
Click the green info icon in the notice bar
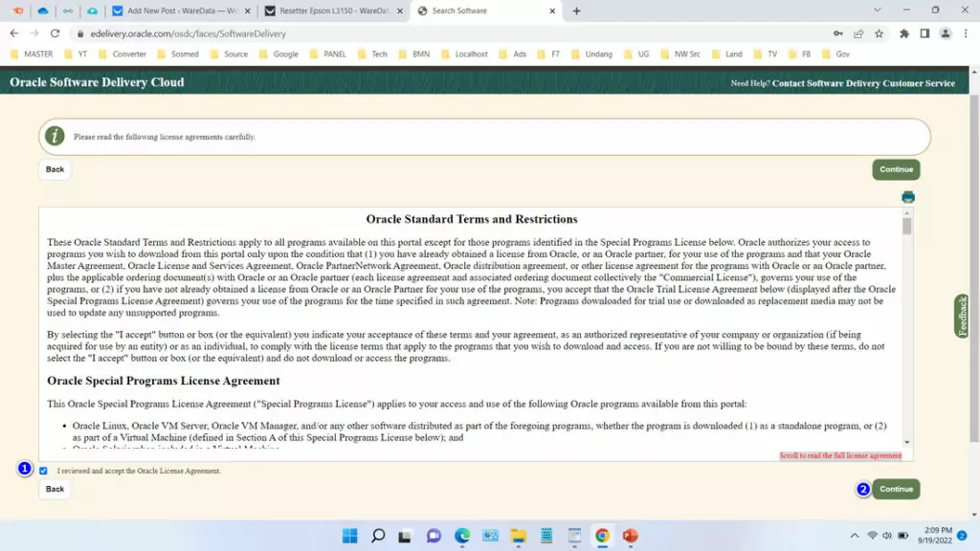(55, 136)
